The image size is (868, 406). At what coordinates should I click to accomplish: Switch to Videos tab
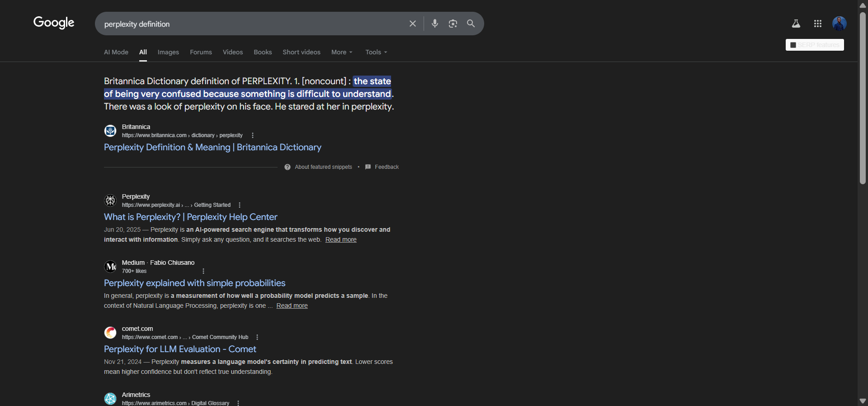(233, 52)
